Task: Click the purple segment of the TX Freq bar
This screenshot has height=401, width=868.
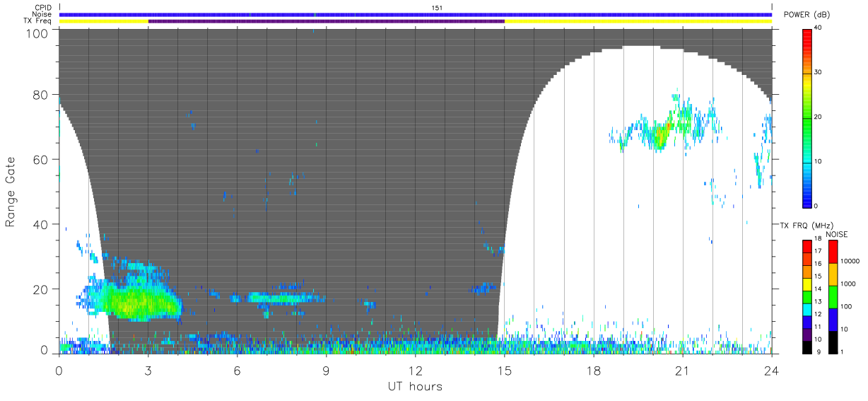Action: 327,21
